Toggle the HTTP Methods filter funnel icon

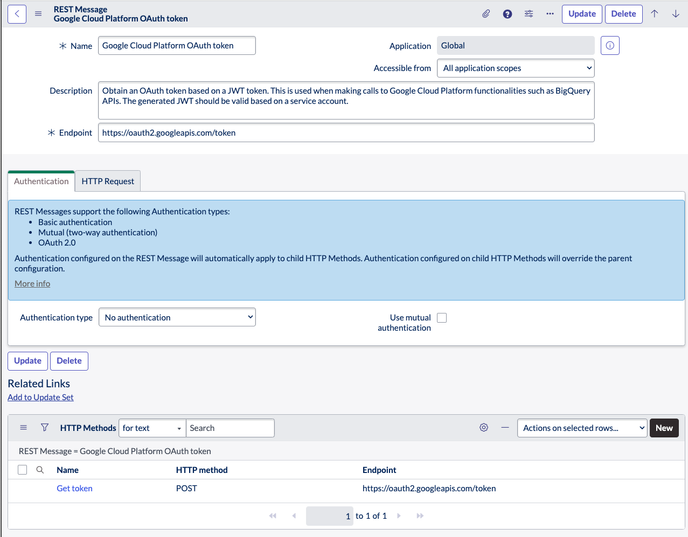[44, 427]
